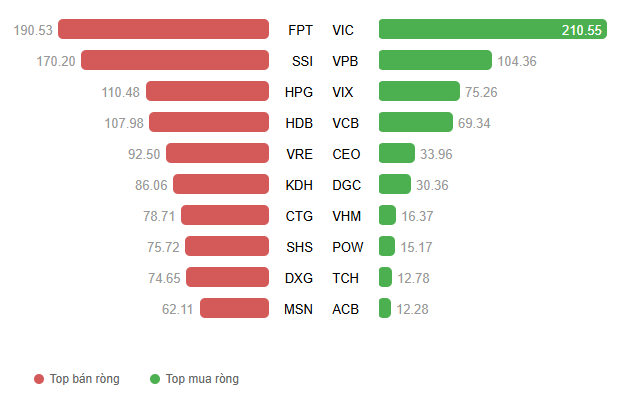Select the red HDB bar
Screen dimensions: 628x401
[x=209, y=123]
